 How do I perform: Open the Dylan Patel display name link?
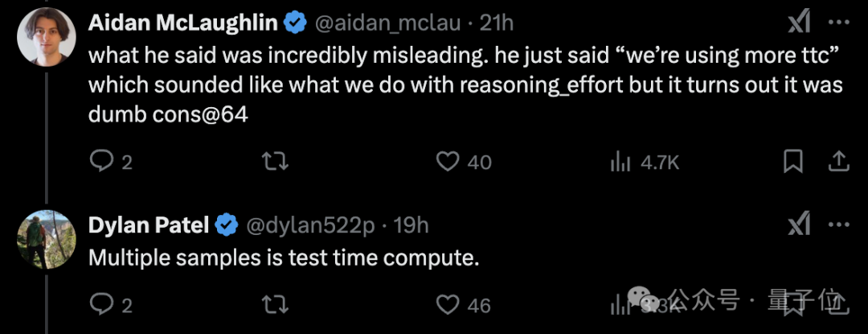149,225
